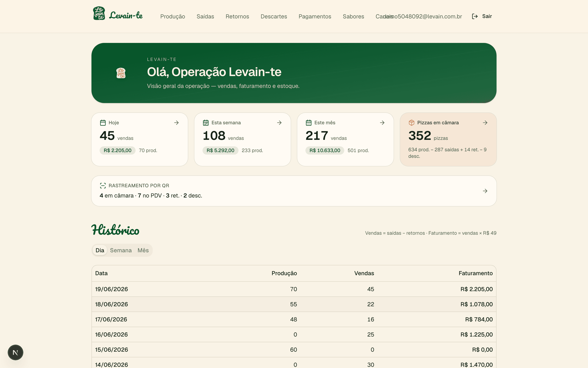Viewport: 588px width, 368px height.
Task: Click the user email in header
Action: [423, 16]
